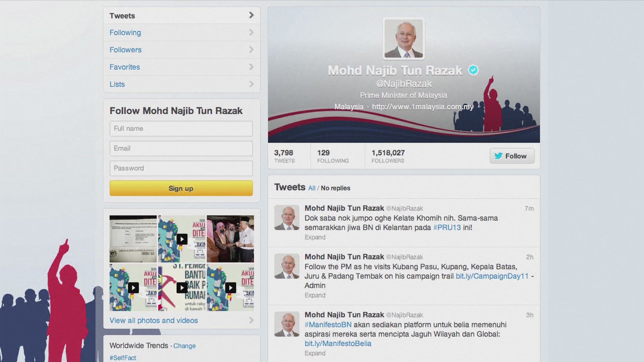Expand the #ManifestoBN tweet
The height and width of the screenshot is (362, 644).
click(x=315, y=353)
